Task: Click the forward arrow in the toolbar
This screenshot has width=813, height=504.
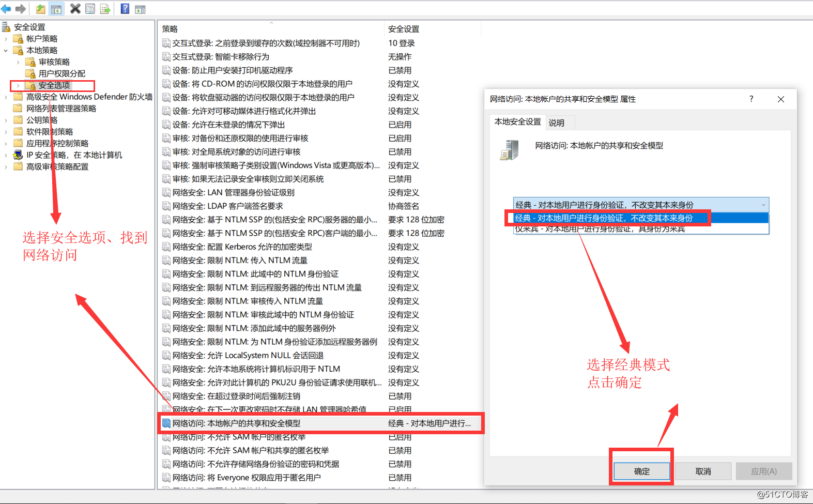Action: coord(21,9)
